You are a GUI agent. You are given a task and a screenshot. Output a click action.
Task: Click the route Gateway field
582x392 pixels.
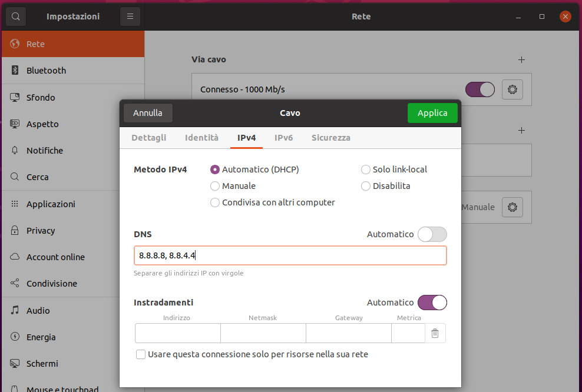(348, 333)
